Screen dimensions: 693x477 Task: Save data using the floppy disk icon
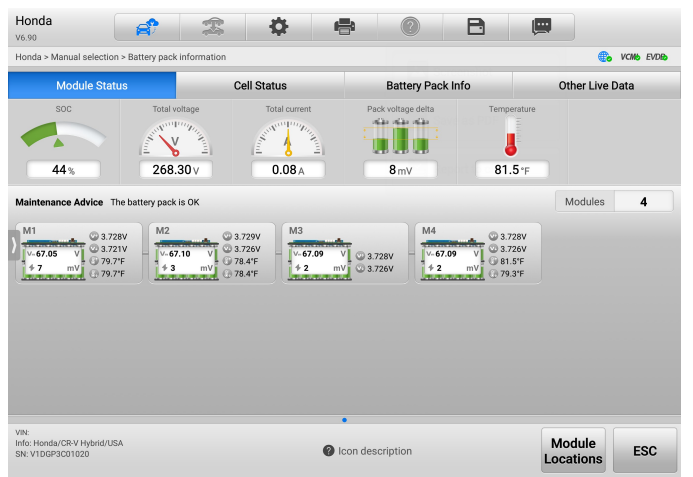tap(476, 27)
